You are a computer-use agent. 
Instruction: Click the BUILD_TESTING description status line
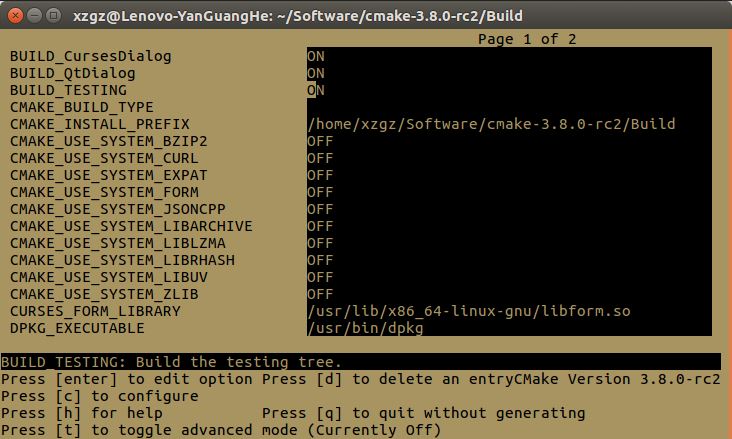click(x=360, y=362)
